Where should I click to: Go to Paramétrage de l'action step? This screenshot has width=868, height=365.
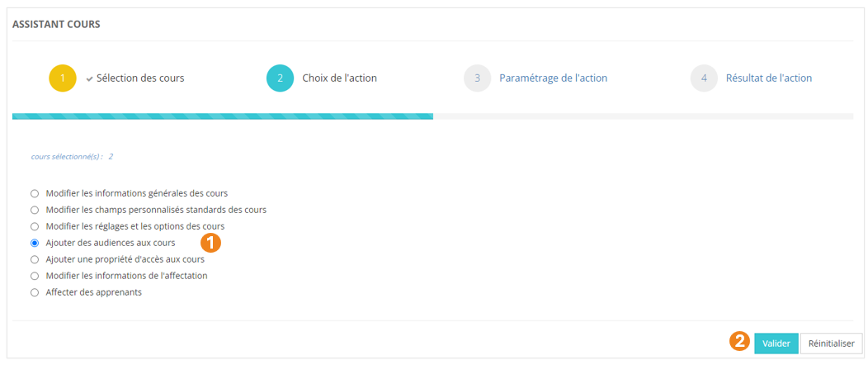[x=553, y=78]
